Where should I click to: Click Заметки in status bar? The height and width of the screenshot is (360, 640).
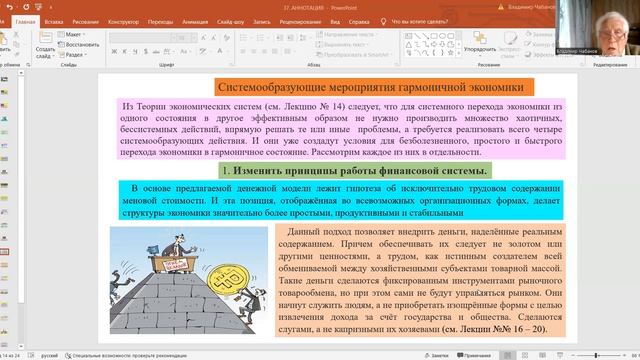[437, 356]
